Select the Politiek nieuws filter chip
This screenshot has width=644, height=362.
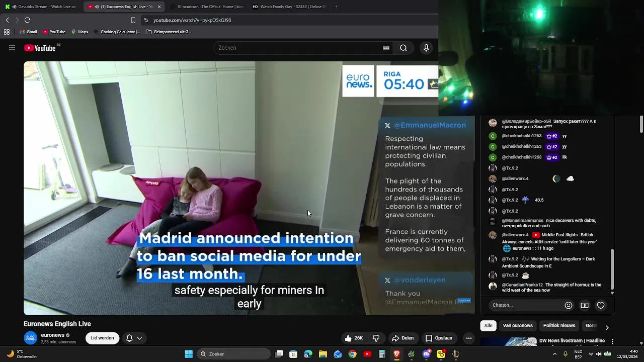(559, 326)
